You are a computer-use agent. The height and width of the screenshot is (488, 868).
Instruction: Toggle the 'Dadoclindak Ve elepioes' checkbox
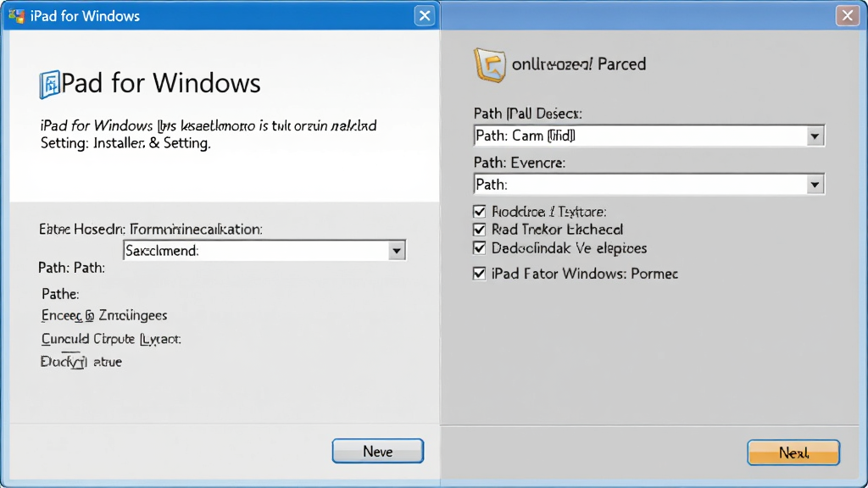(480, 248)
